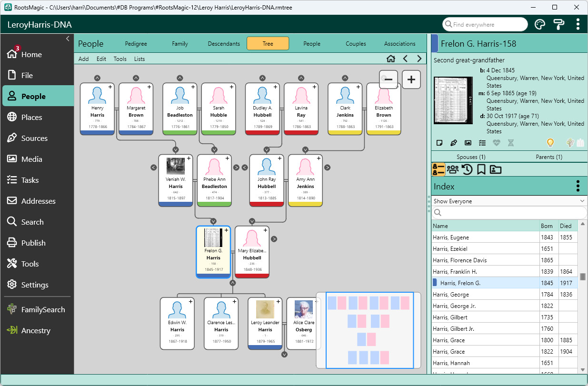Switch side panel to the History clock icon
This screenshot has height=386, width=588.
point(467,169)
